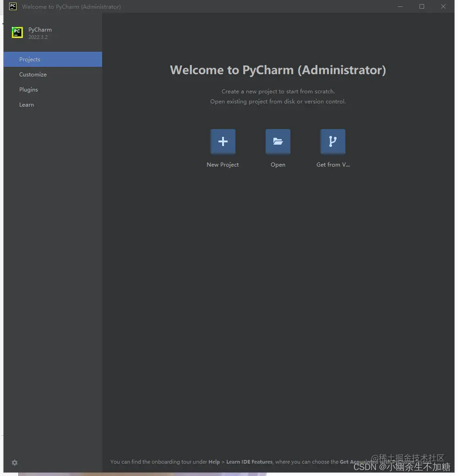Image resolution: width=458 pixels, height=476 pixels.
Task: Switch to the Customize tab
Action: pyautogui.click(x=53, y=74)
